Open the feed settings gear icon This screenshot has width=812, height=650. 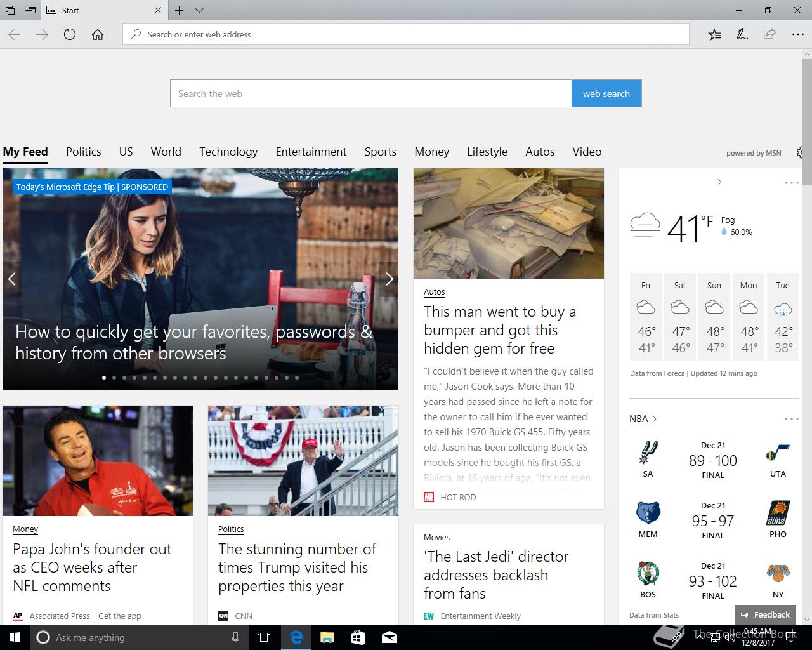point(799,152)
